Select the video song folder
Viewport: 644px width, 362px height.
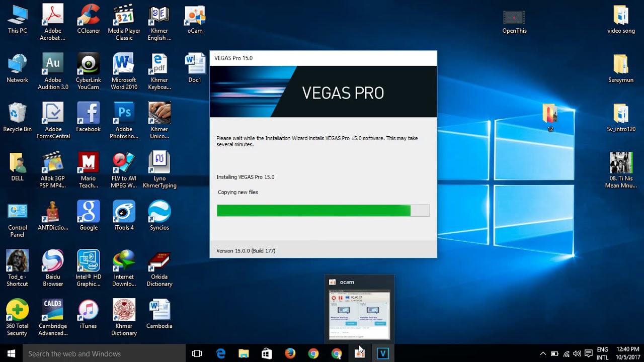(621, 19)
